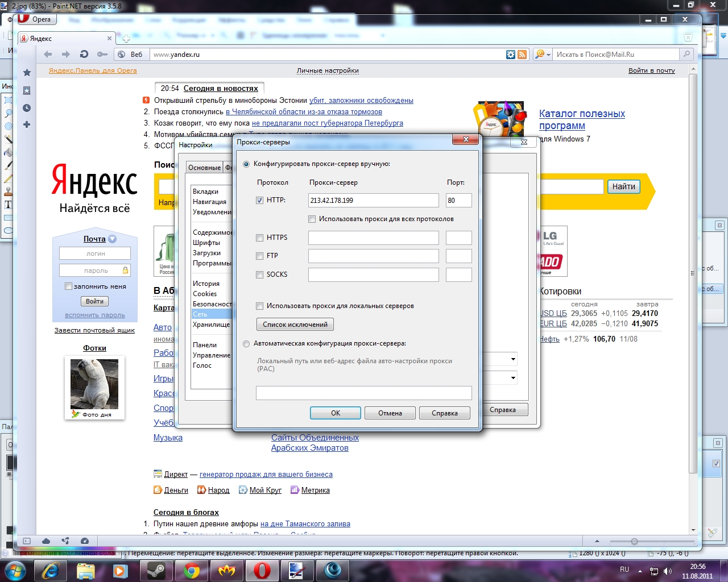The width and height of the screenshot is (728, 582).
Task: Click Справка in proxy servers dialog
Action: [x=445, y=413]
